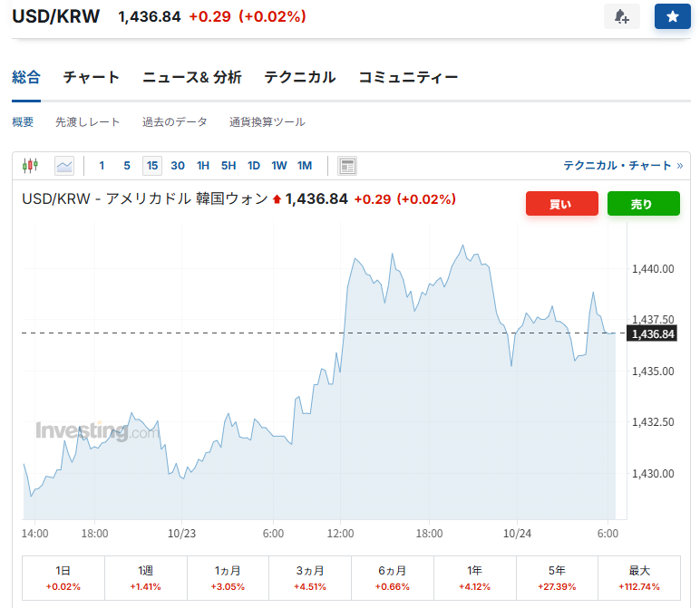Click the red 買い button
Image resolution: width=700 pixels, height=608 pixels.
tap(561, 204)
